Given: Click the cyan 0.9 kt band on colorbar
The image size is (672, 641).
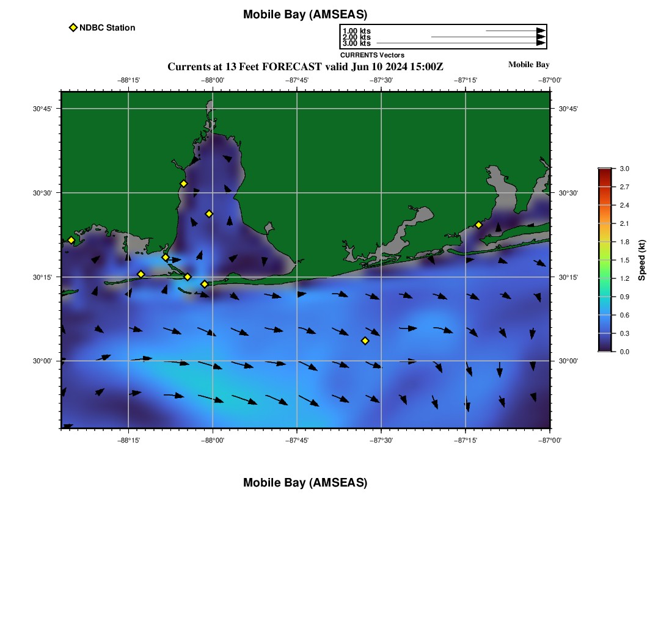Looking at the screenshot, I should [604, 297].
